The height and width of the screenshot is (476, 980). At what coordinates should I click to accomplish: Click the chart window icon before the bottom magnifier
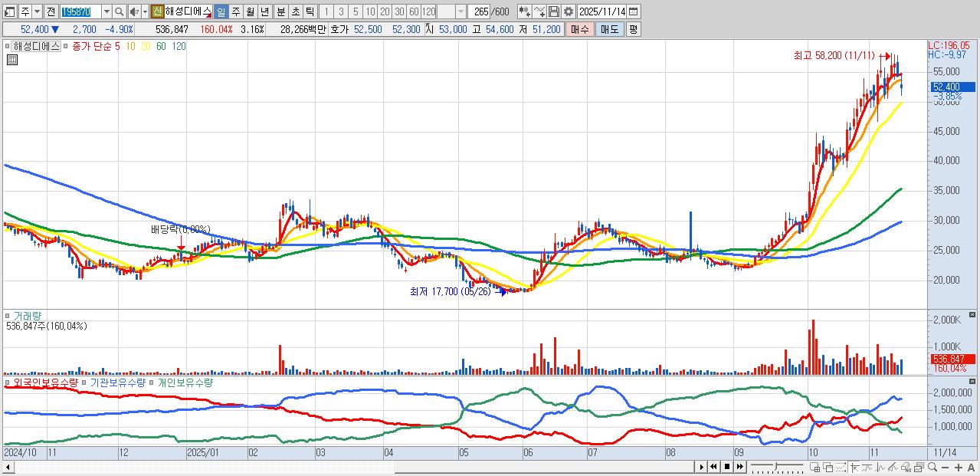coord(919,468)
